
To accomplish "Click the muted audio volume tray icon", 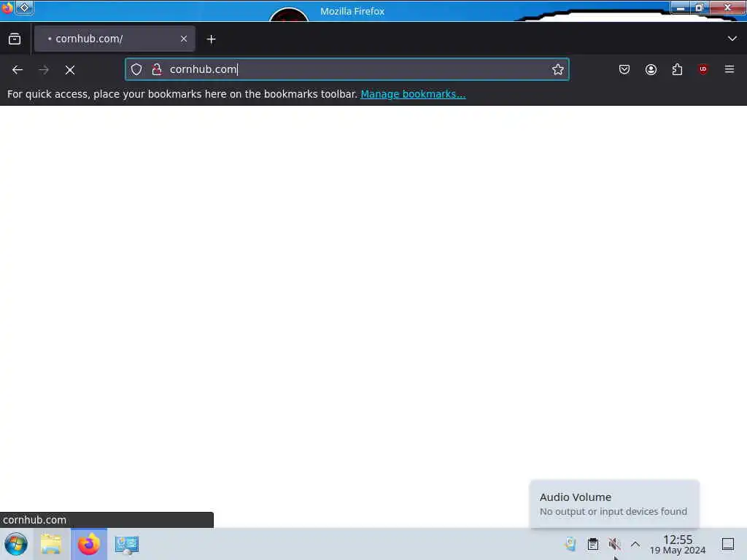I will pyautogui.click(x=614, y=544).
